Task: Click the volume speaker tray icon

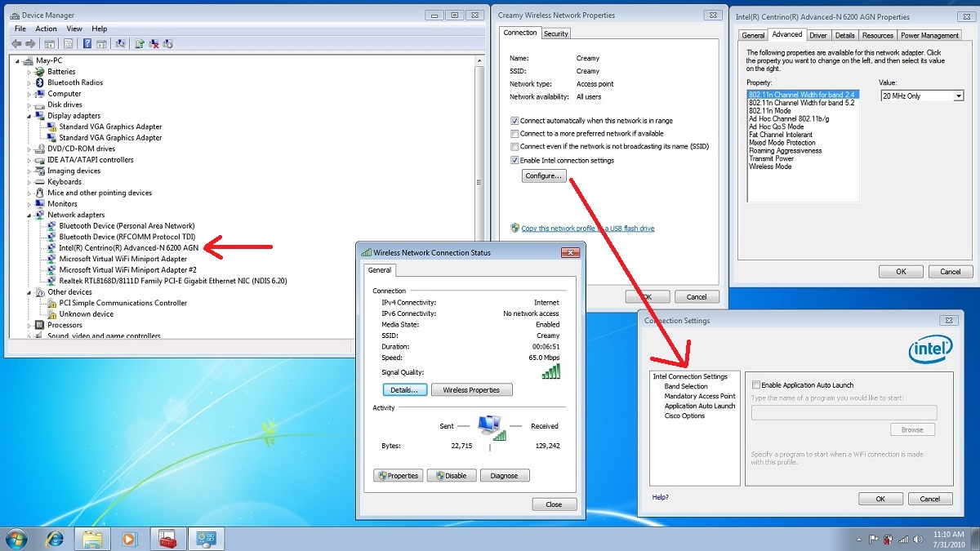Action: 917,539
